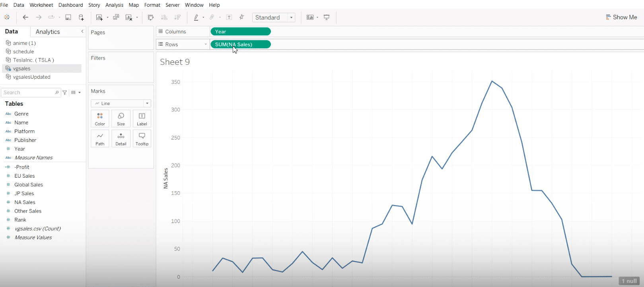Click the Fix axes pin icon
The image size is (644, 287).
point(241,17)
